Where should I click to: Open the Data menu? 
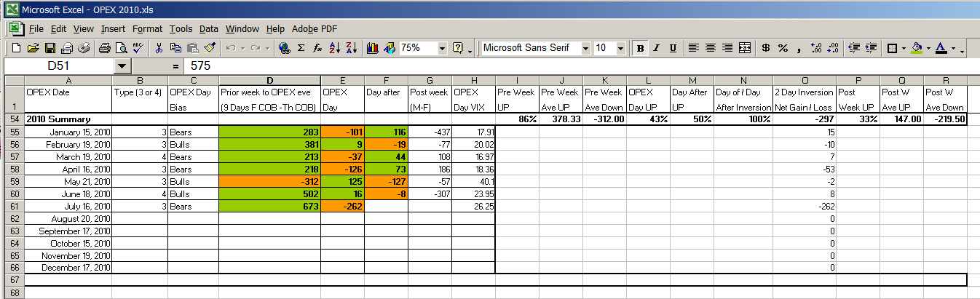pos(209,29)
